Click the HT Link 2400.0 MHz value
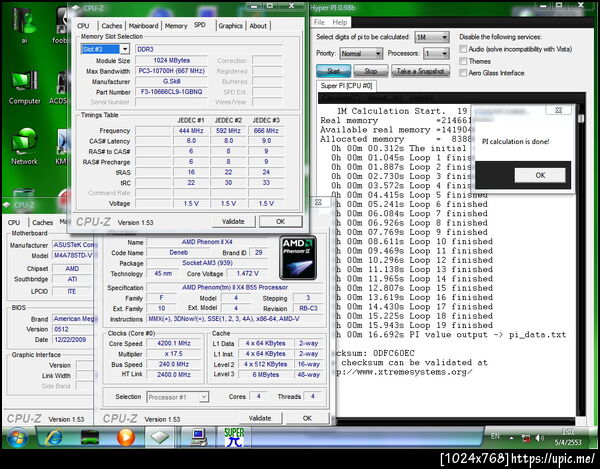600x469 pixels. click(174, 375)
